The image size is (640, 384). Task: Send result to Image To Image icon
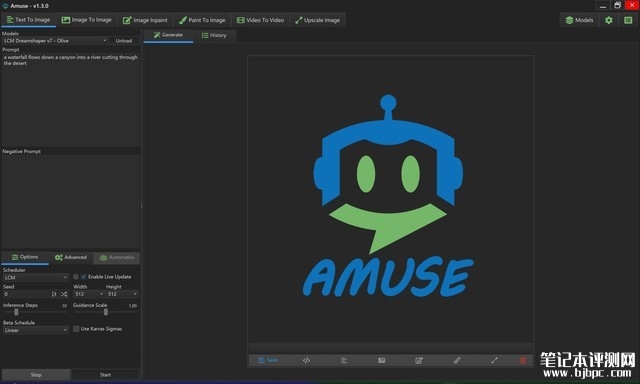pyautogui.click(x=381, y=360)
